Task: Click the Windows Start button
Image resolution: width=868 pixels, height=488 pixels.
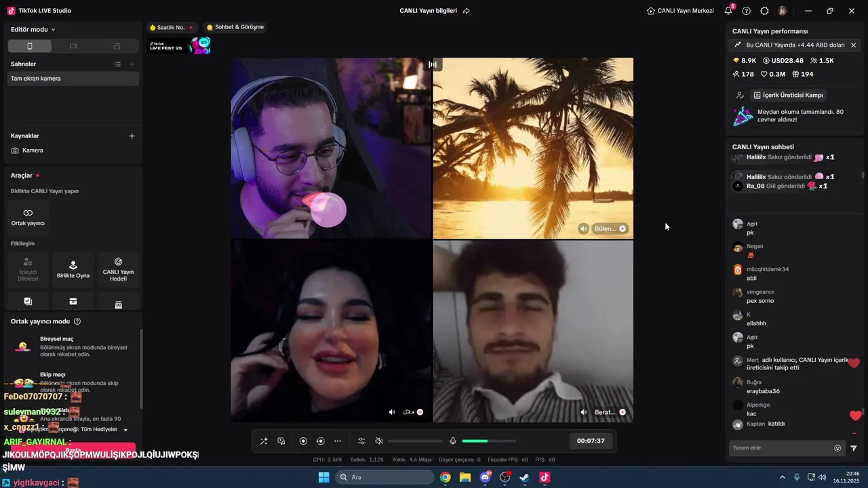Action: [x=323, y=477]
